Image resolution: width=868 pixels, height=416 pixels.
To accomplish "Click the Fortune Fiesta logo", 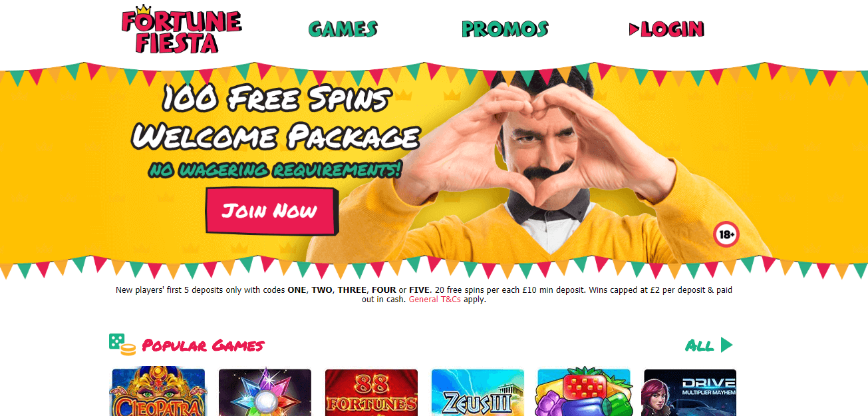I will (181, 31).
